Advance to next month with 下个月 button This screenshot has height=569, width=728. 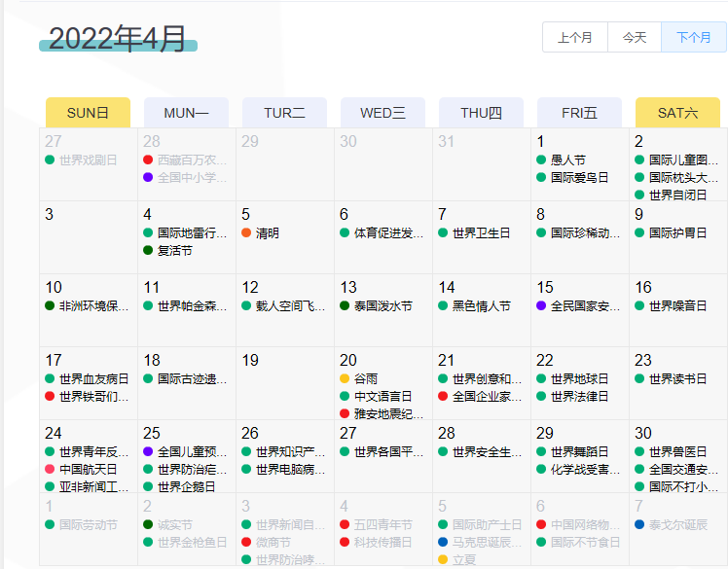[x=694, y=37]
